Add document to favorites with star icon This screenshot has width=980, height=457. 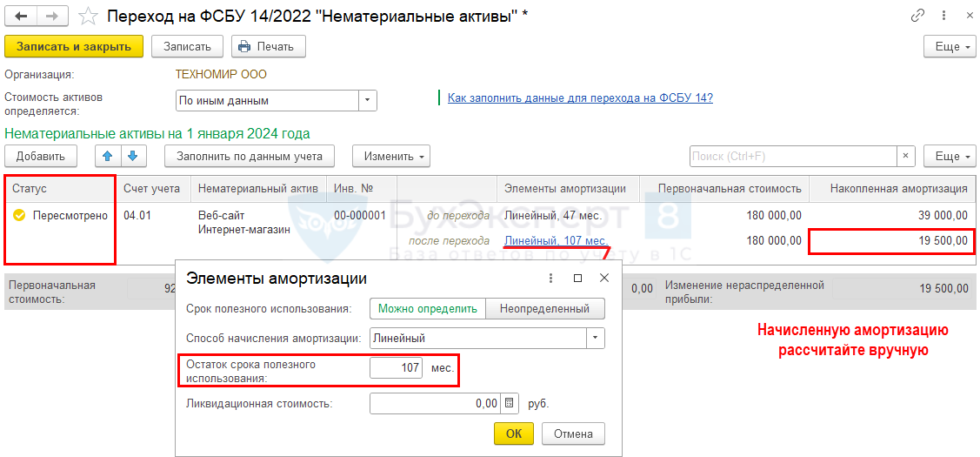pos(87,16)
